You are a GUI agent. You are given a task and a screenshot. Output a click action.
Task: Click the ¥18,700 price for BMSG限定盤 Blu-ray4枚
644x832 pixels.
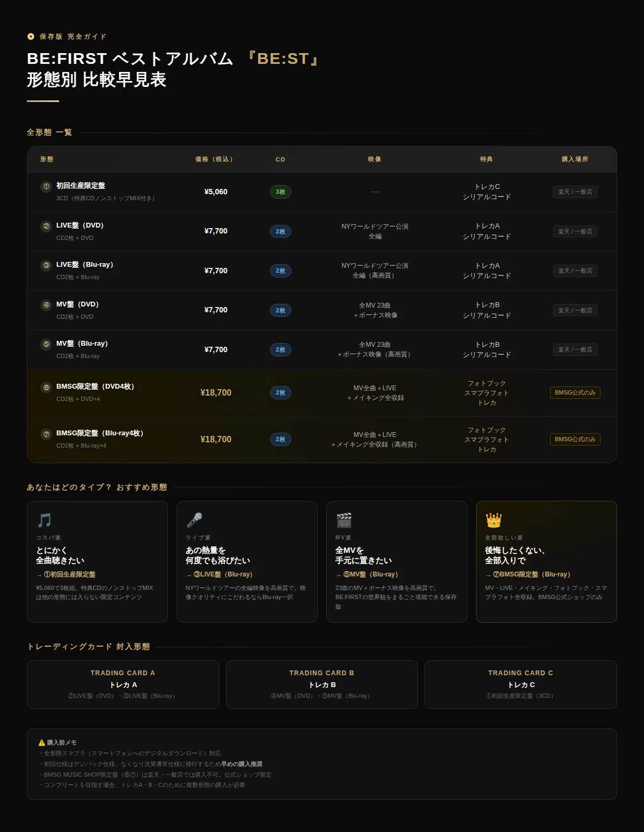point(216,439)
